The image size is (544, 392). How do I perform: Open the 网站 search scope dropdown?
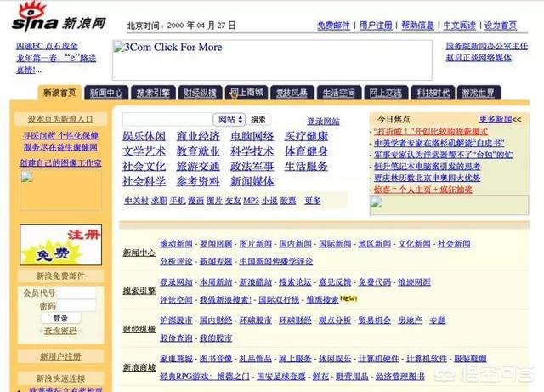coord(229,120)
